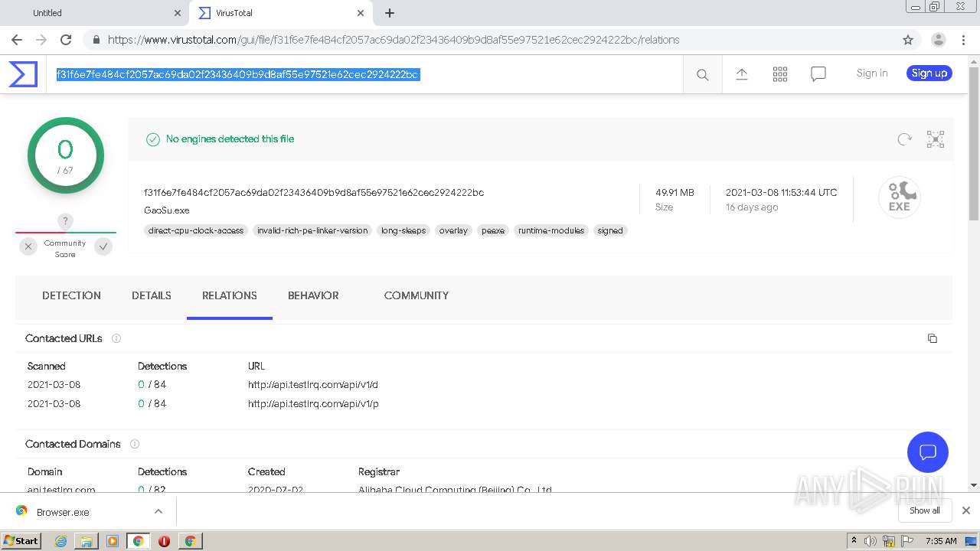
Task: Open media player in taskbar
Action: click(x=113, y=541)
